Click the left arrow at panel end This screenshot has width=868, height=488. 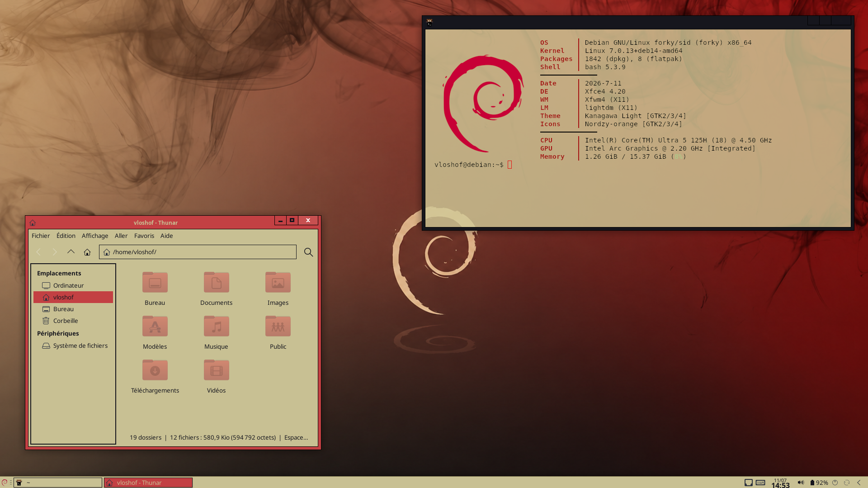(859, 483)
